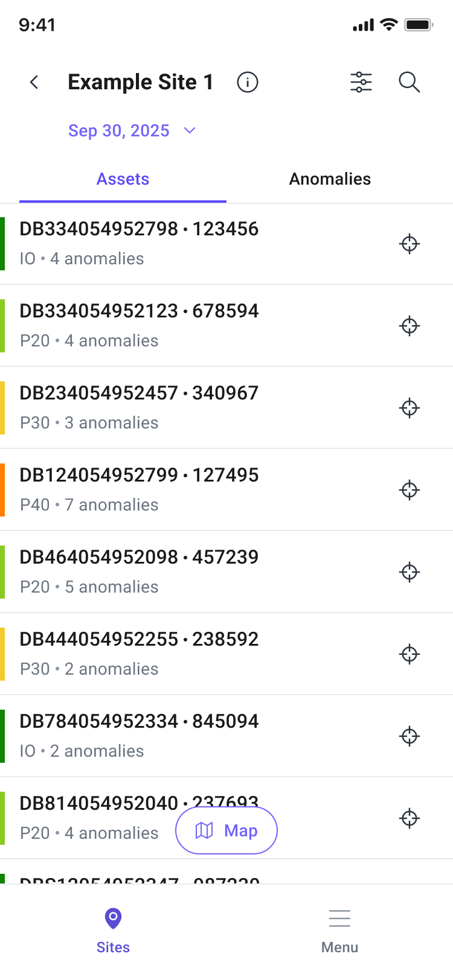Open the floating Map button

coord(226,831)
